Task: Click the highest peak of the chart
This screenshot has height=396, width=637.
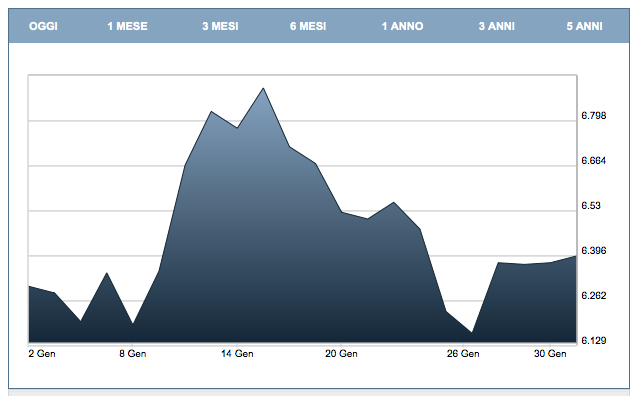Action: coord(263,88)
